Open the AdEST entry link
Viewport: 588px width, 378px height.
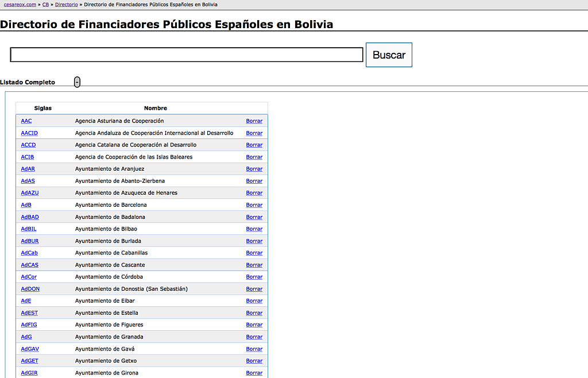pyautogui.click(x=29, y=313)
